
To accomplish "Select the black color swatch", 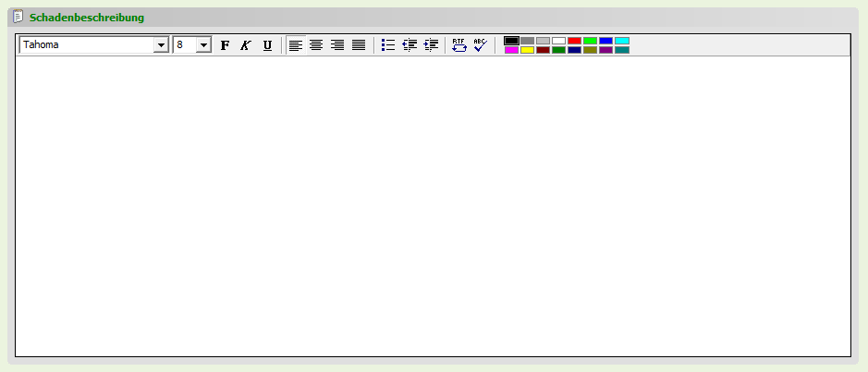I will coord(511,41).
